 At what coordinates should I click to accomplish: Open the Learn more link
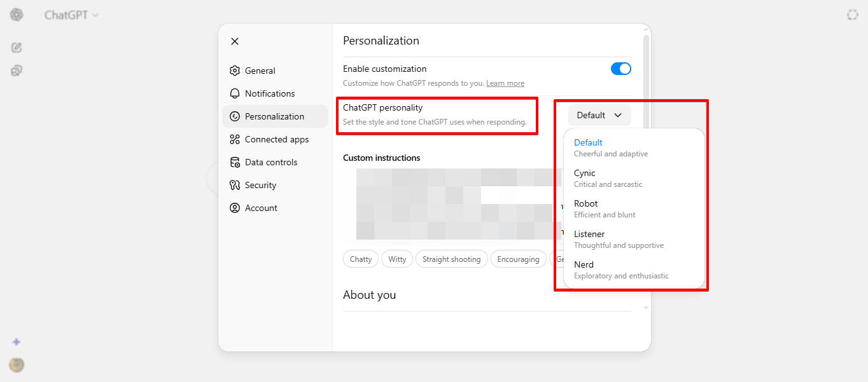tap(505, 83)
